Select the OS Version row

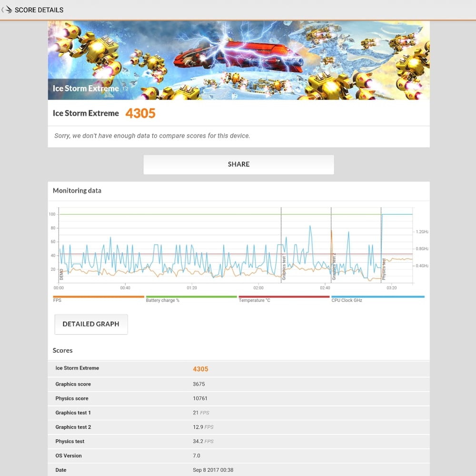(238, 456)
